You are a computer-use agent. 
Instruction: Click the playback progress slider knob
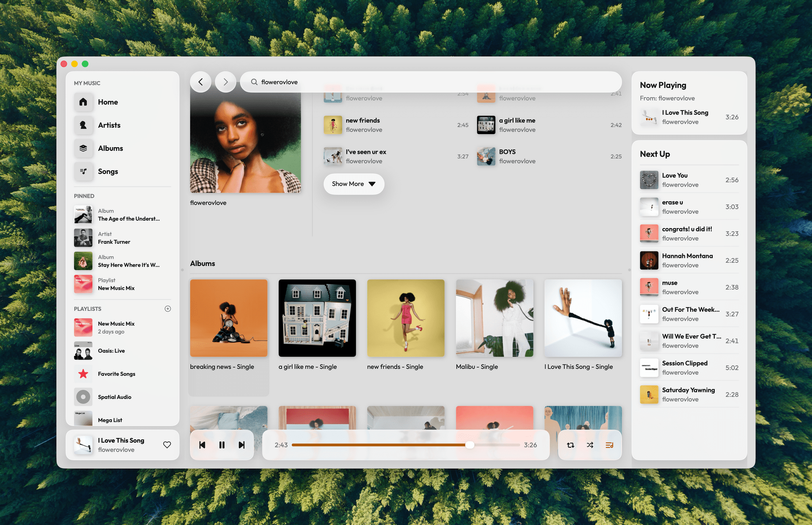470,445
